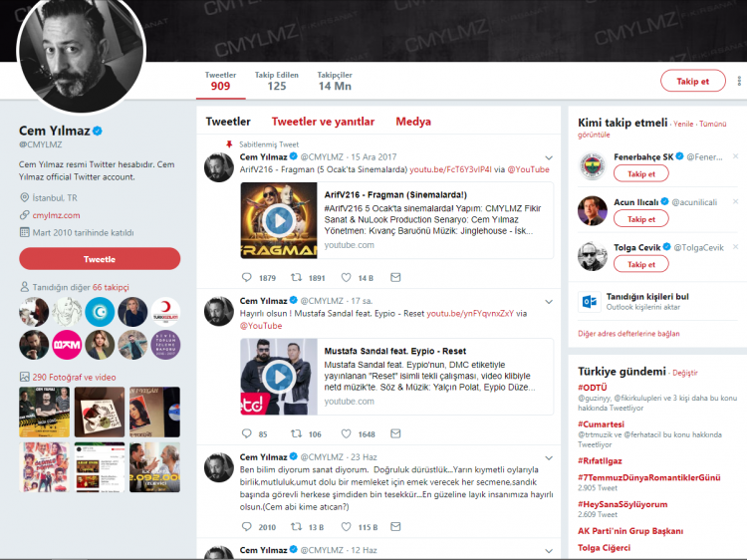Like the Mustafa Sandal Reset tweet

click(347, 433)
